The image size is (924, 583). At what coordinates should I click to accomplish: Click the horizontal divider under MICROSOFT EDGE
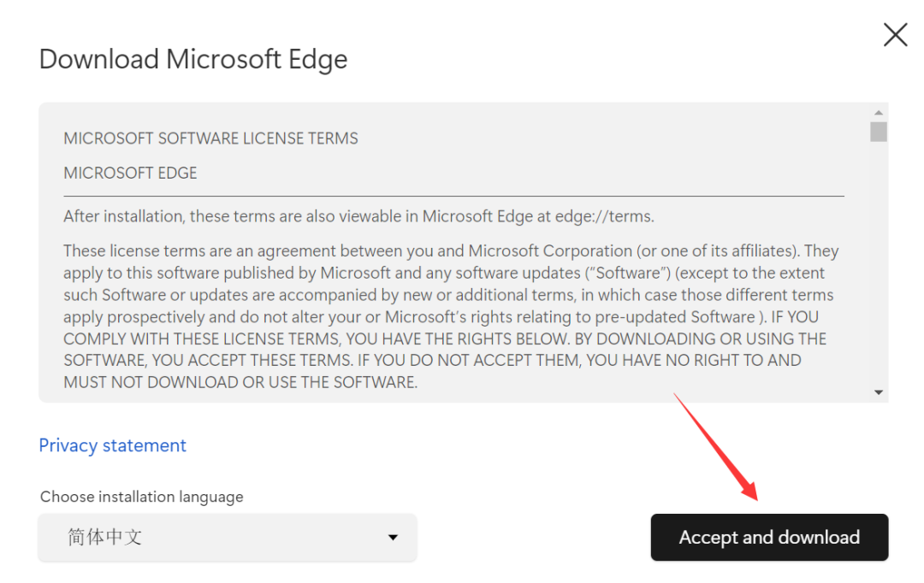[453, 196]
